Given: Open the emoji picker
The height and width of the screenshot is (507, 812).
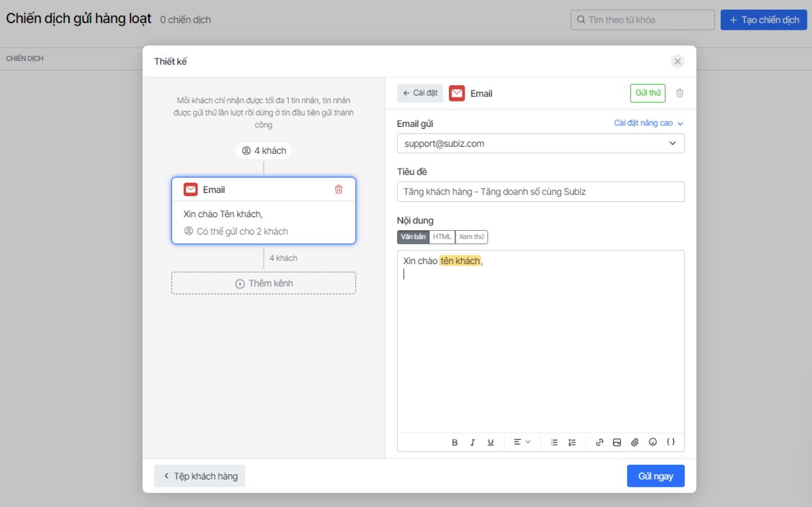Looking at the screenshot, I should click(653, 442).
